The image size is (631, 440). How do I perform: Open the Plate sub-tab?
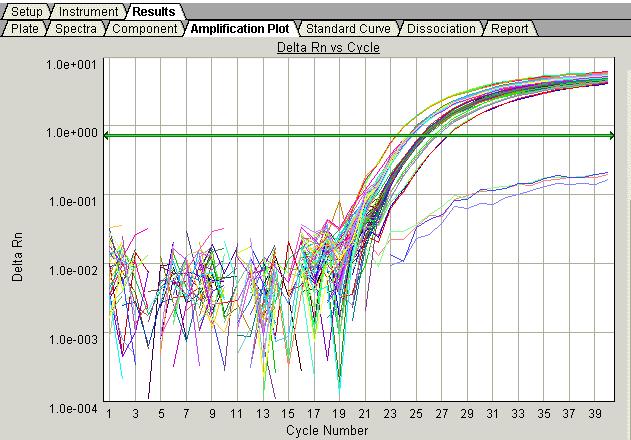[25, 29]
